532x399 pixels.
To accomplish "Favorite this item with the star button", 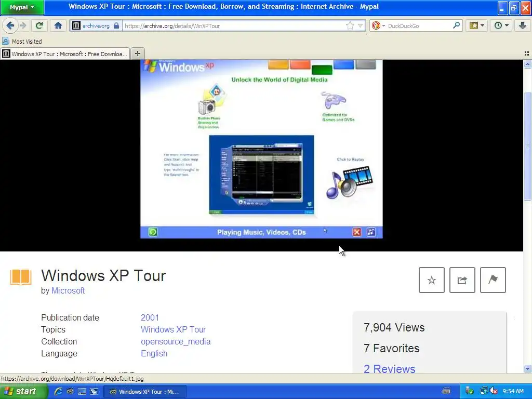I will [x=432, y=280].
